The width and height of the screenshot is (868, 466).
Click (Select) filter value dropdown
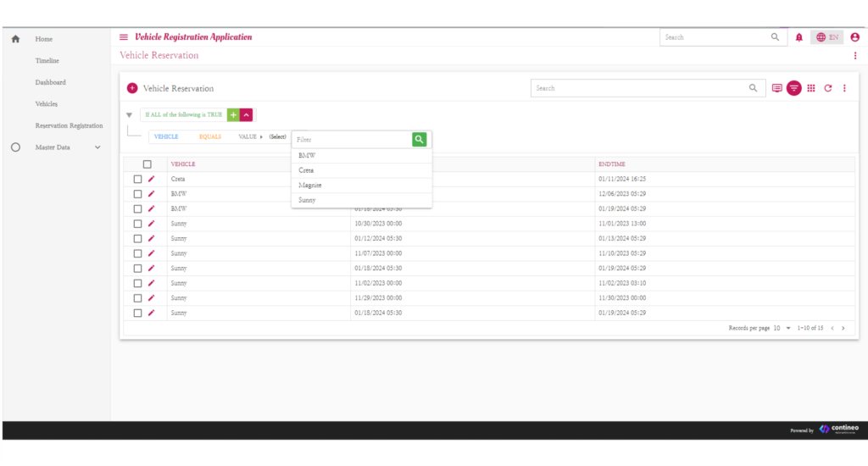coord(277,136)
